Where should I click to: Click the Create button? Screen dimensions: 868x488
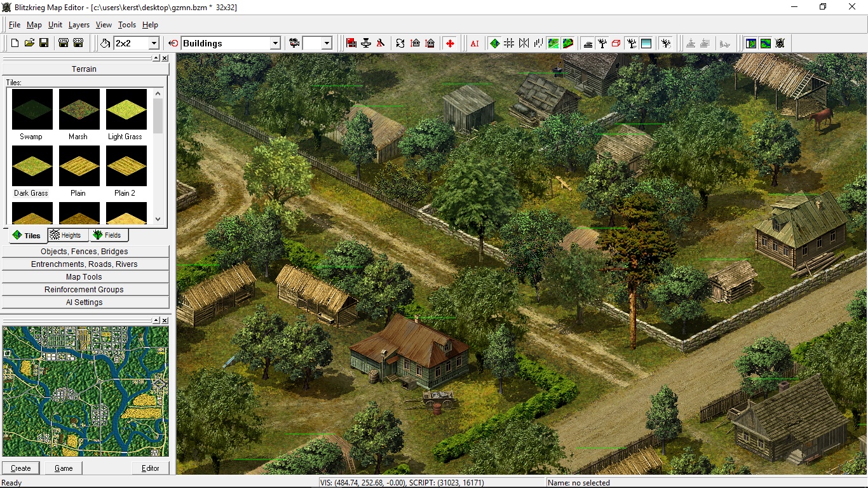pyautogui.click(x=20, y=468)
